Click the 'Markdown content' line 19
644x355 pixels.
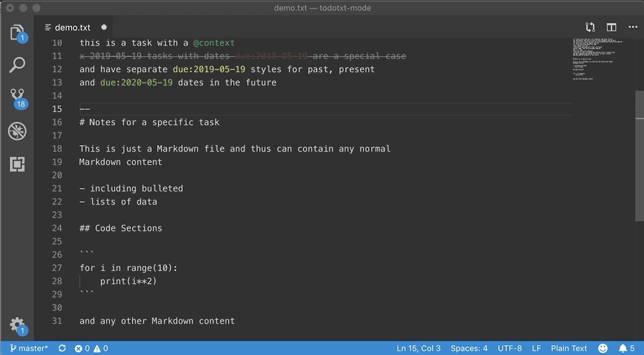[x=121, y=162]
